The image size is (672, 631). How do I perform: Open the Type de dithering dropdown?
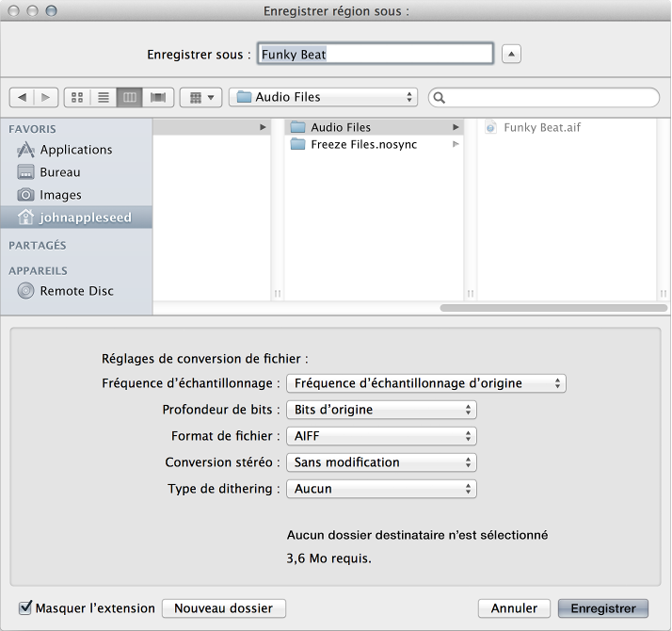(380, 489)
